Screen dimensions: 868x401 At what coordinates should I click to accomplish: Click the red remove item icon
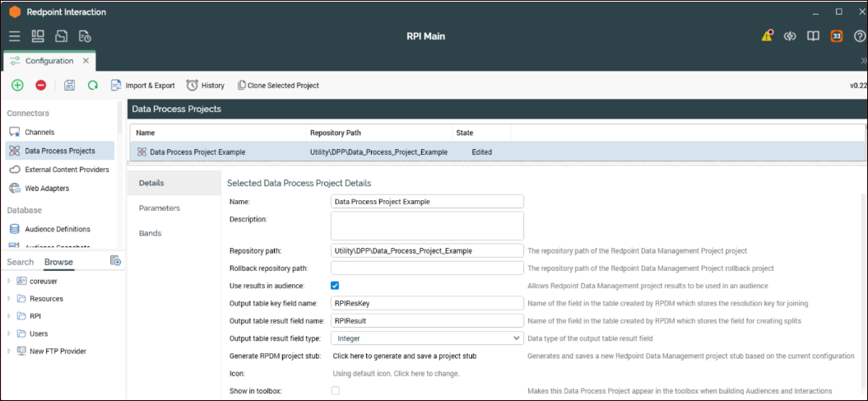(x=40, y=86)
